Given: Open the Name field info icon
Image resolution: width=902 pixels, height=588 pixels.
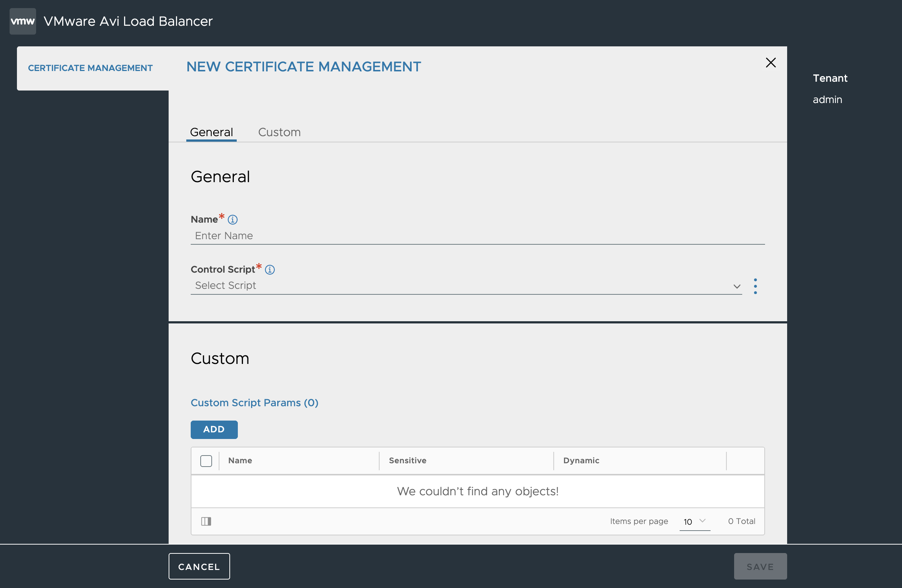Looking at the screenshot, I should pos(233,219).
